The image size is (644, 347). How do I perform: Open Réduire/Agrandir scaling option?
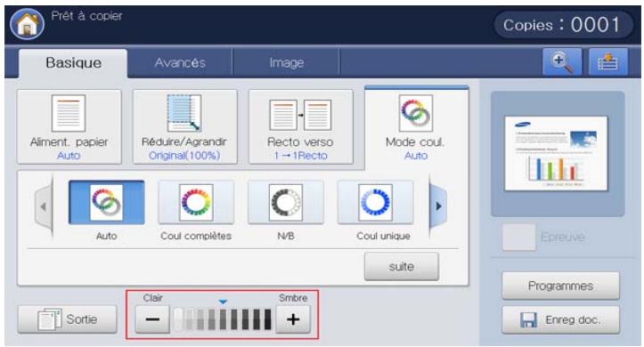coord(184,127)
